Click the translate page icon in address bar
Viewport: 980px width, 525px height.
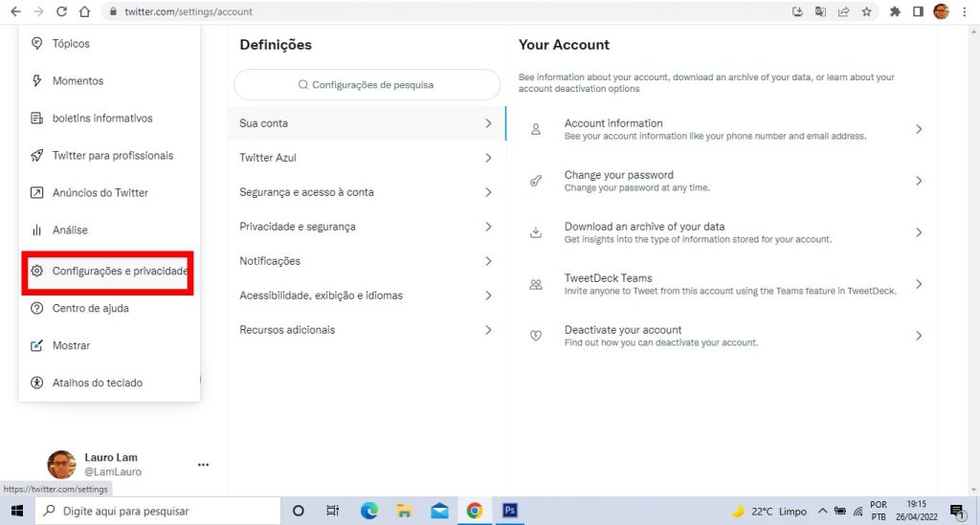click(x=820, y=11)
